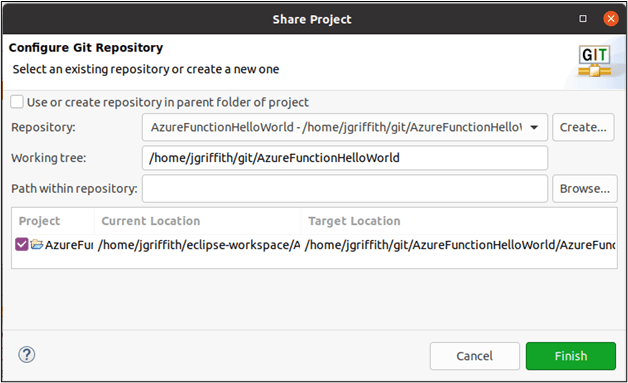The image size is (628, 383).
Task: Click the green Finish button
Action: 571,356
